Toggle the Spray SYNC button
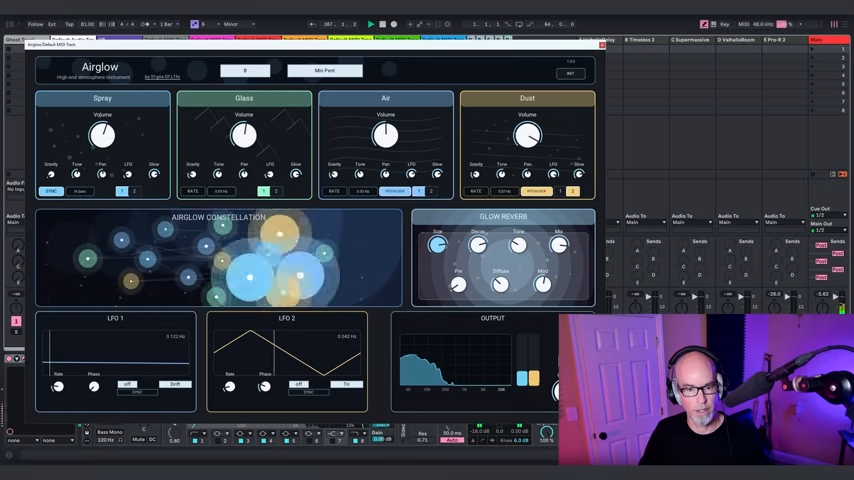This screenshot has width=854, height=480. pos(51,191)
